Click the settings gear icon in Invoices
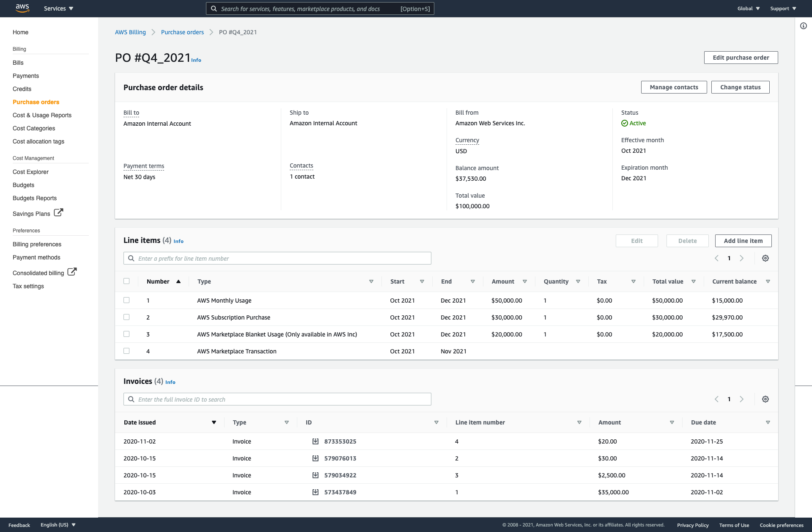This screenshot has width=812, height=532. (x=766, y=399)
